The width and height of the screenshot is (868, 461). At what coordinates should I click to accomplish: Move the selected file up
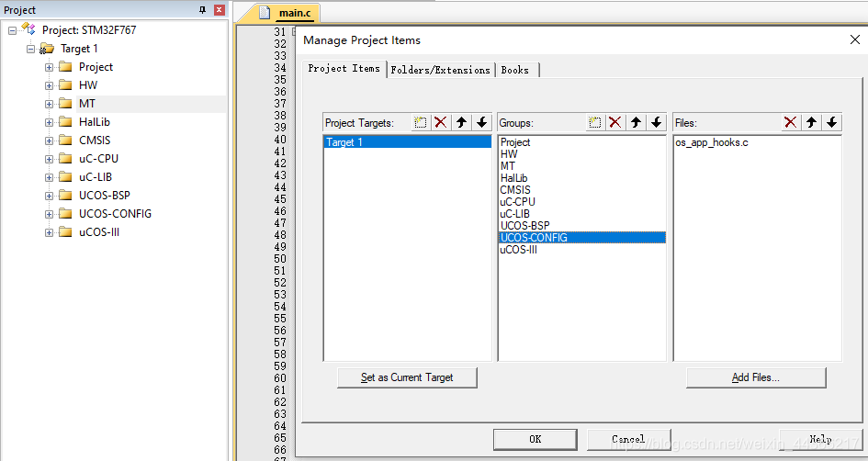pos(811,122)
